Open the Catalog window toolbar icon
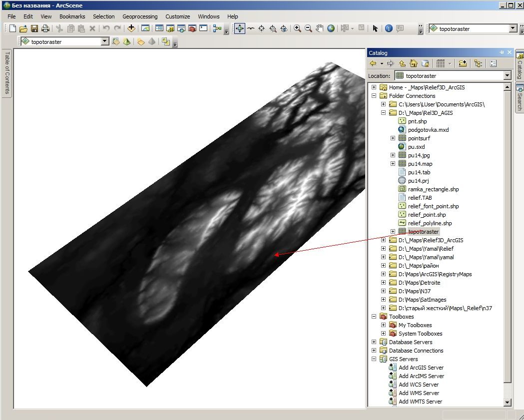The width and height of the screenshot is (524, 420). click(170, 28)
